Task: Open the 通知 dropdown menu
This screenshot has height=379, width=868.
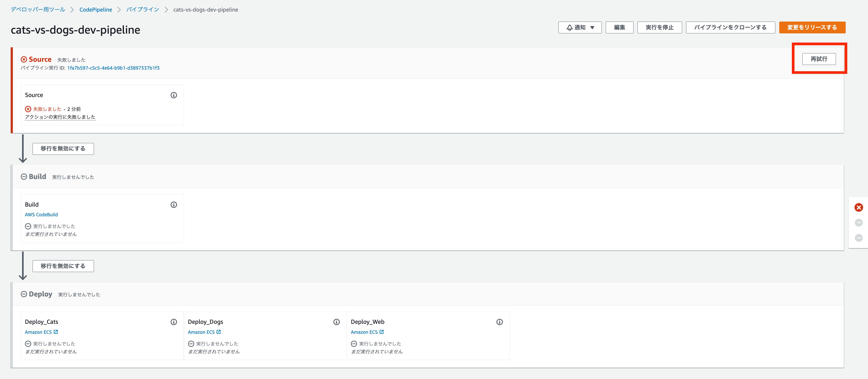Action: click(x=580, y=27)
